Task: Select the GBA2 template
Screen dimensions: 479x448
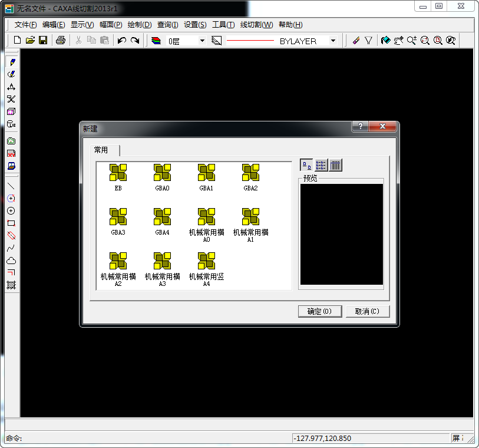Action: (250, 178)
